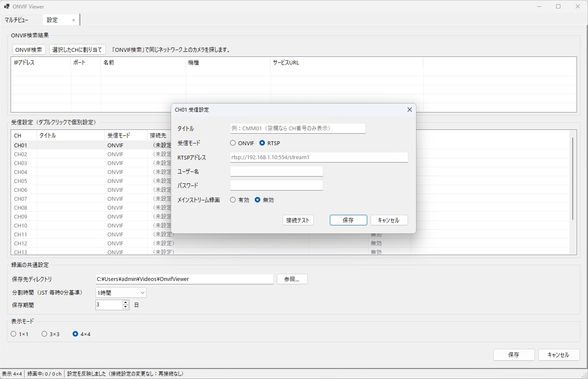Screen dimensions: 588x379
Task: Click the サービスURL column header
Action: [347, 62]
